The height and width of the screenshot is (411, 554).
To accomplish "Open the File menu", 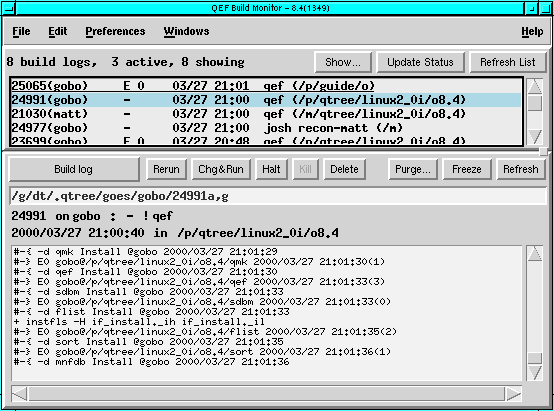I will tap(21, 31).
